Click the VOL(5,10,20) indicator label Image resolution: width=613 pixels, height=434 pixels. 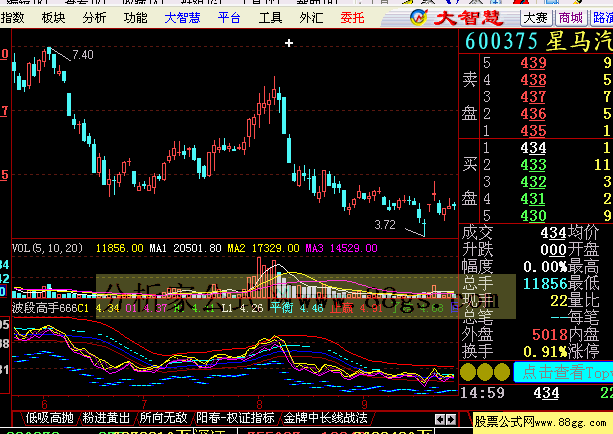coord(47,248)
